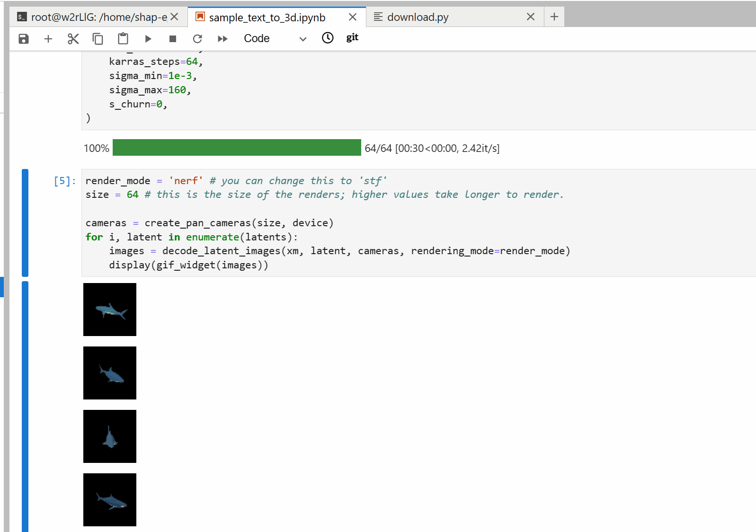Close the sample_text_to_3d.ipynb tab
Viewport: 756px width, 532px height.
353,18
